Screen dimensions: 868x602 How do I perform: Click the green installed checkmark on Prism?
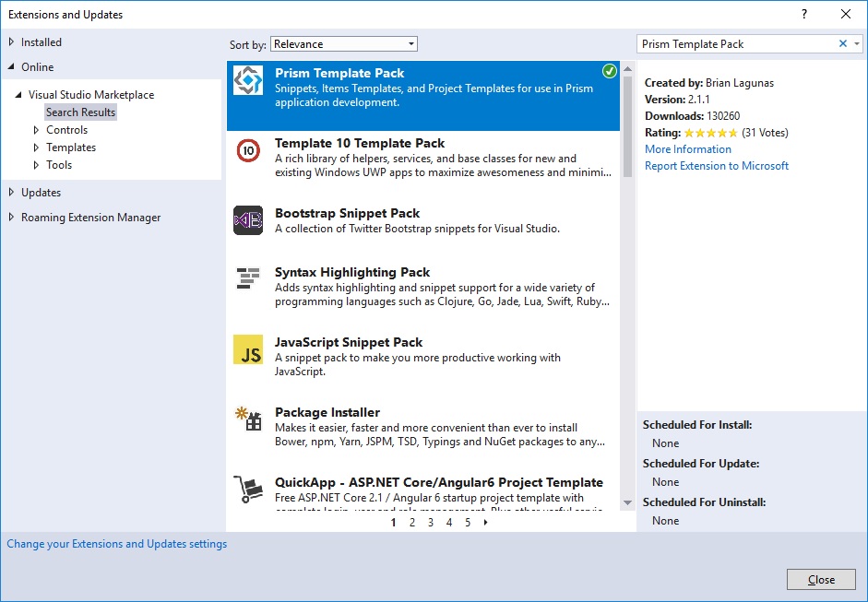tap(610, 71)
